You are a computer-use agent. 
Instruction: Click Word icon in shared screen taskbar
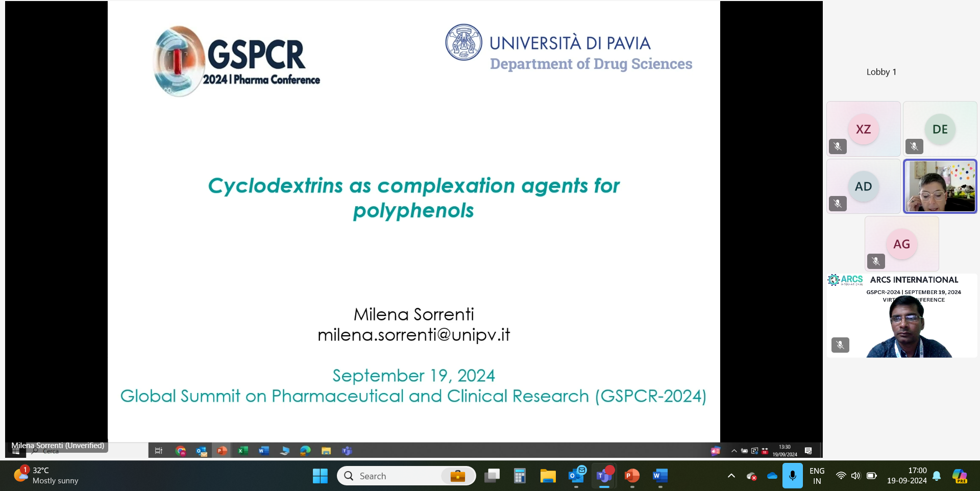[x=264, y=451]
